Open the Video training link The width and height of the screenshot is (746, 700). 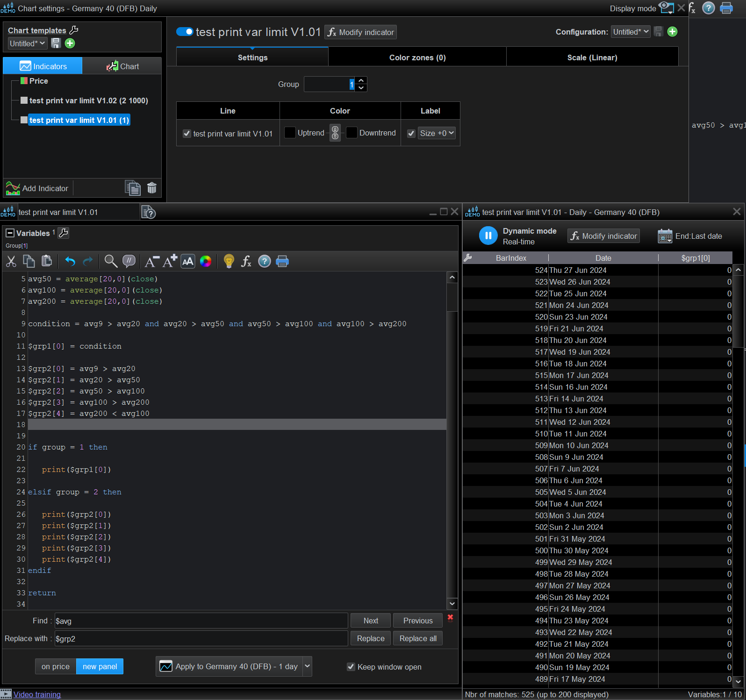point(37,694)
